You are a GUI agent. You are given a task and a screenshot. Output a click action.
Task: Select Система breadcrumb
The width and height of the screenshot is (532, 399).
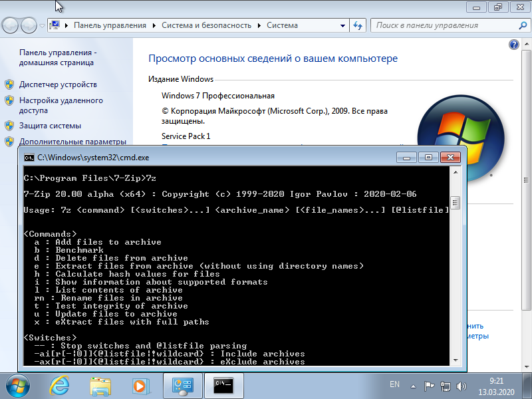coord(282,25)
